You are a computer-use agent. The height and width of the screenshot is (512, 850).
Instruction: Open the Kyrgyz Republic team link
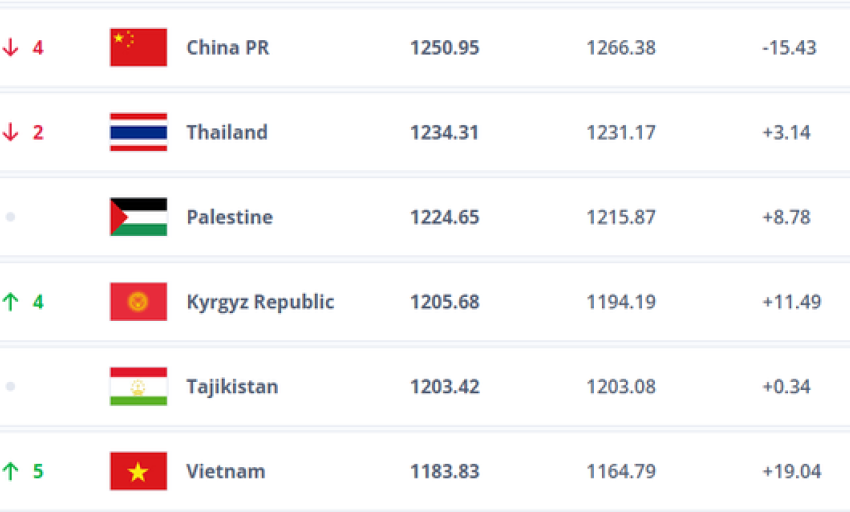point(260,302)
